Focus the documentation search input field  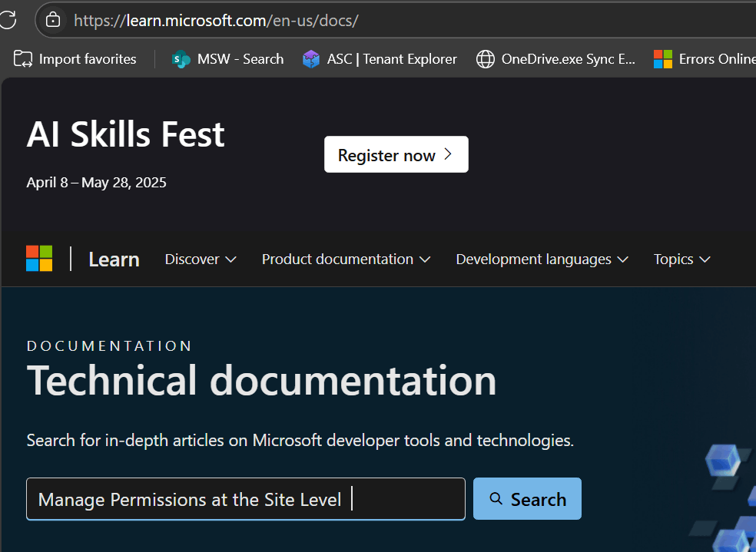(246, 499)
